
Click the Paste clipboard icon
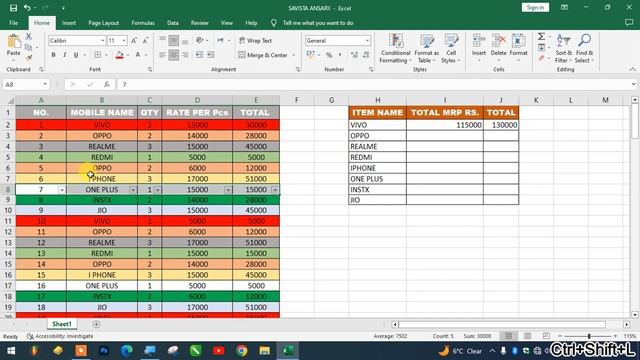[x=13, y=42]
